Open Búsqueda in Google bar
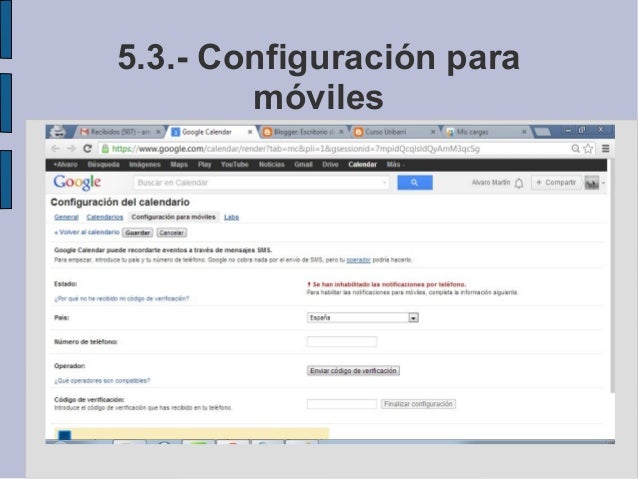This screenshot has height=479, width=638. pos(103,164)
